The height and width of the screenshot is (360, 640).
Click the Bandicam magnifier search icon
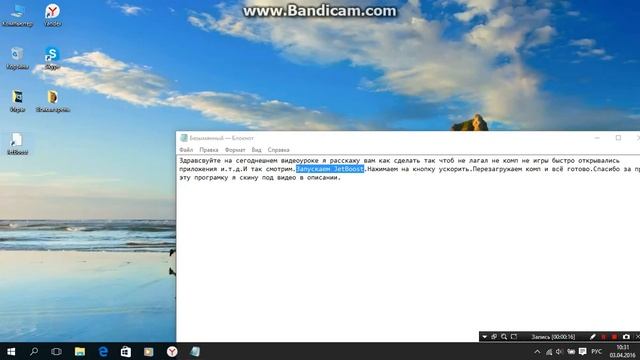click(504, 337)
